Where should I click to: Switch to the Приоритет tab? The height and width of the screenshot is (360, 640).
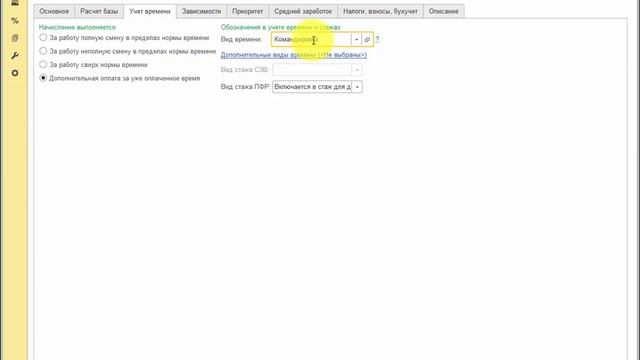[x=247, y=11]
